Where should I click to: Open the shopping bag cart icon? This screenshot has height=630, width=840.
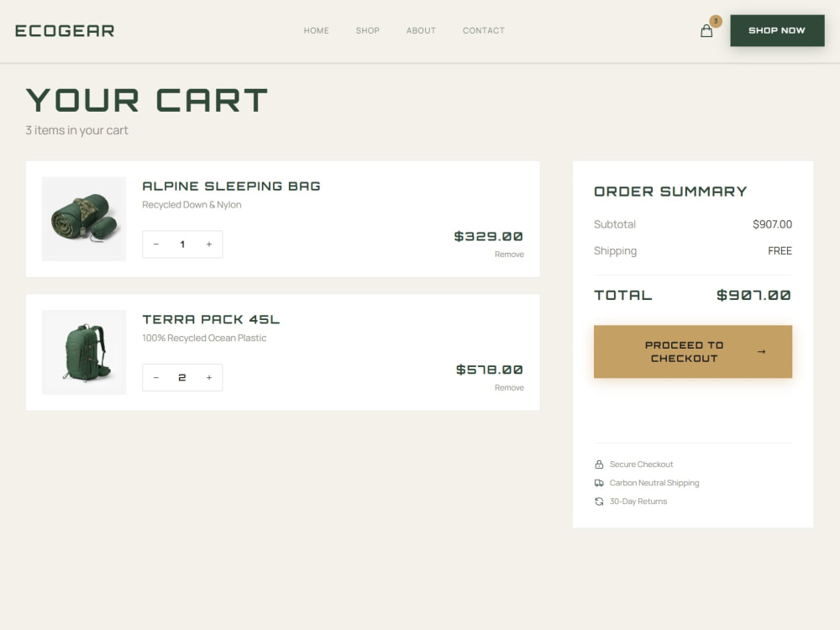pyautogui.click(x=706, y=31)
